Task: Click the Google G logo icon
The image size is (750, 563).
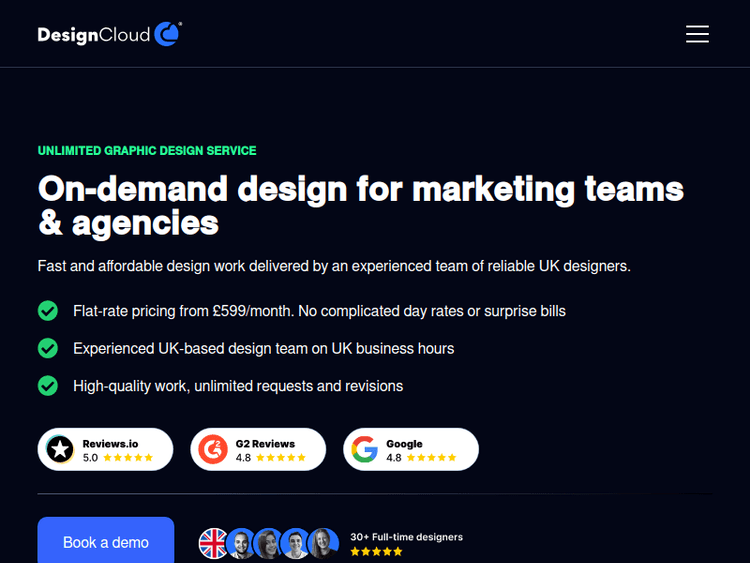Action: (x=365, y=449)
